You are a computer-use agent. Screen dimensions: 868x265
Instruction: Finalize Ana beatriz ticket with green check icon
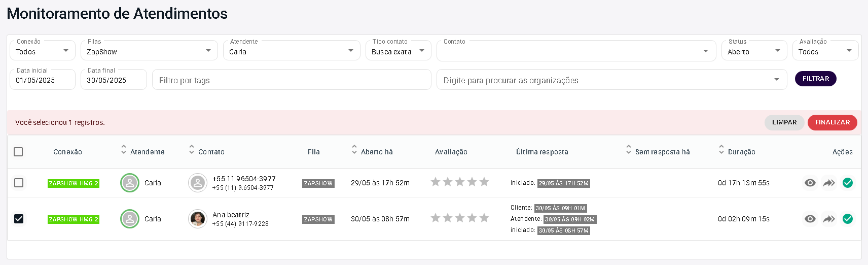pyautogui.click(x=847, y=219)
